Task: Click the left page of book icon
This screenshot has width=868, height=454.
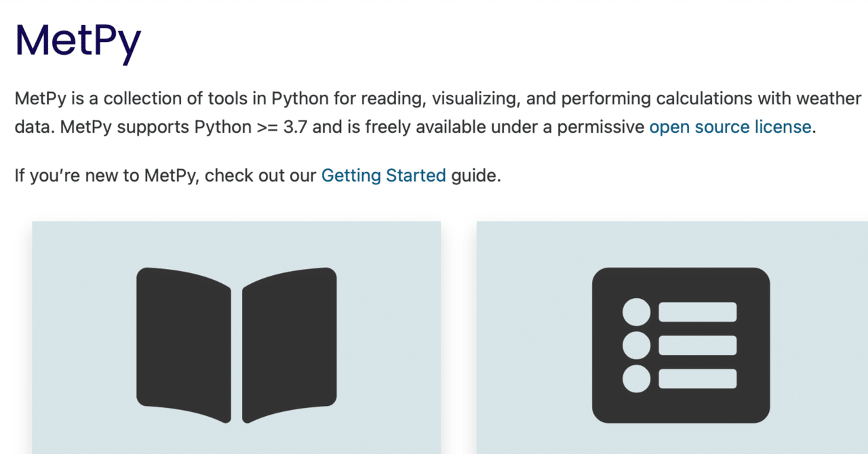Action: pyautogui.click(x=184, y=344)
